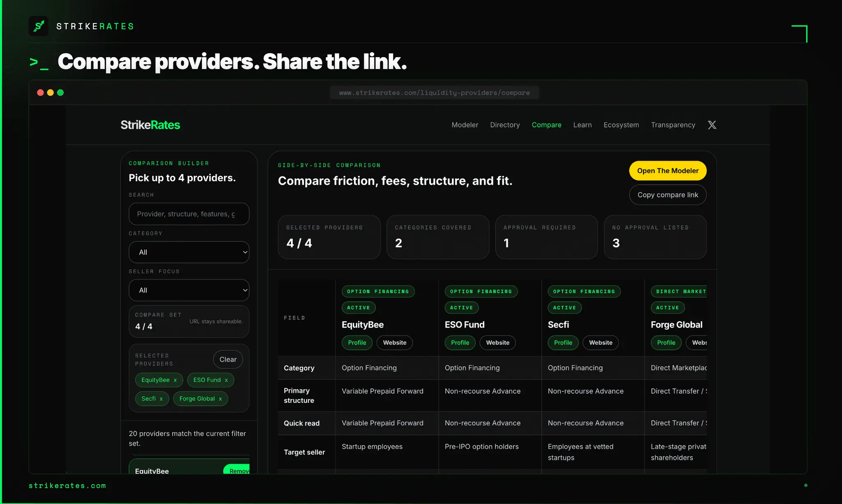The height and width of the screenshot is (504, 842).
Task: Click ESO Fund's Category cell 'Option Financing'
Action: click(x=472, y=368)
